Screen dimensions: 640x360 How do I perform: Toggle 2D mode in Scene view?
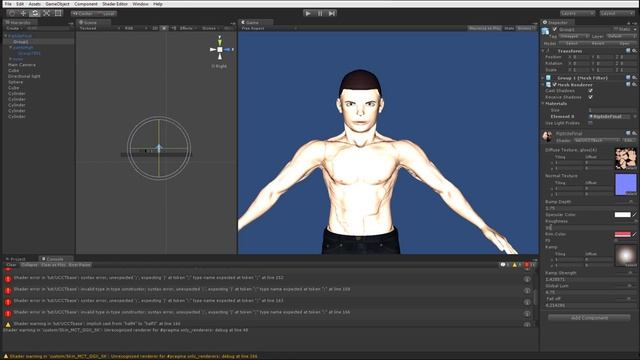point(155,28)
